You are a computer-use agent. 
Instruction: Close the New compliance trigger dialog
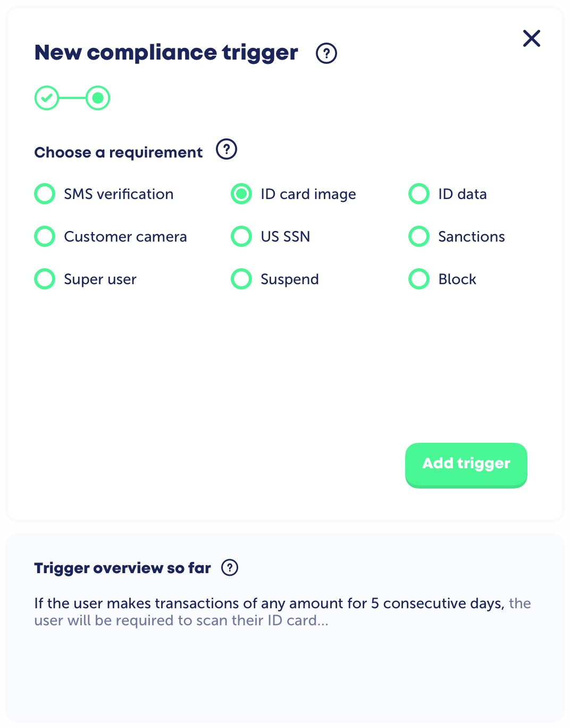531,38
